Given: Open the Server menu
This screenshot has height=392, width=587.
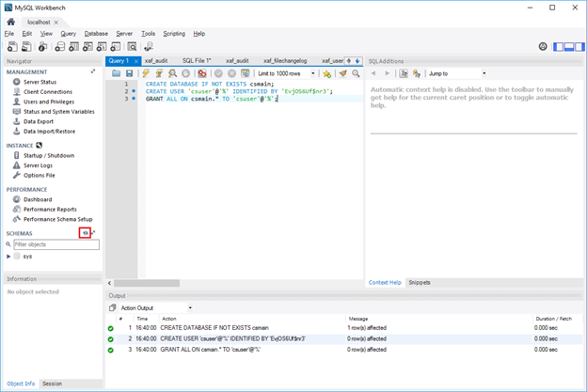Looking at the screenshot, I should click(124, 34).
